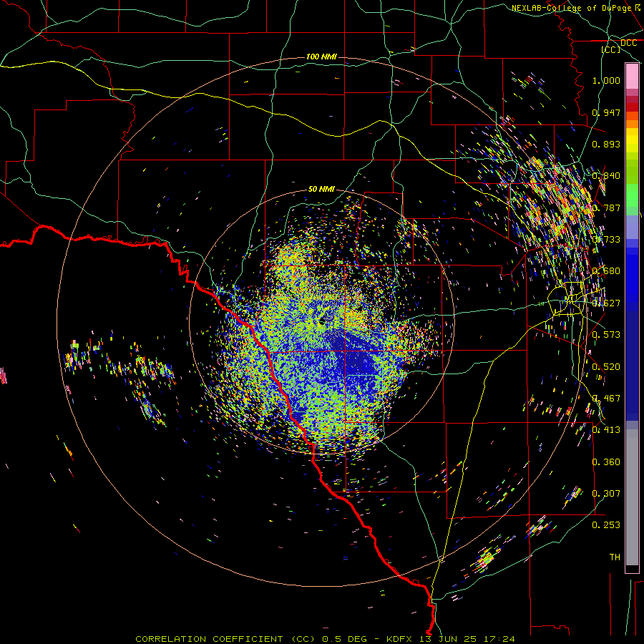Click the 0.840 legend value
The height and width of the screenshot is (644, 644).
[606, 175]
